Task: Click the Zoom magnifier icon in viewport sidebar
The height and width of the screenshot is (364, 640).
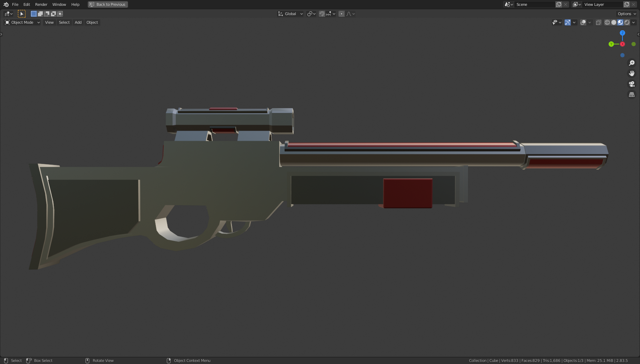Action: coord(632,63)
